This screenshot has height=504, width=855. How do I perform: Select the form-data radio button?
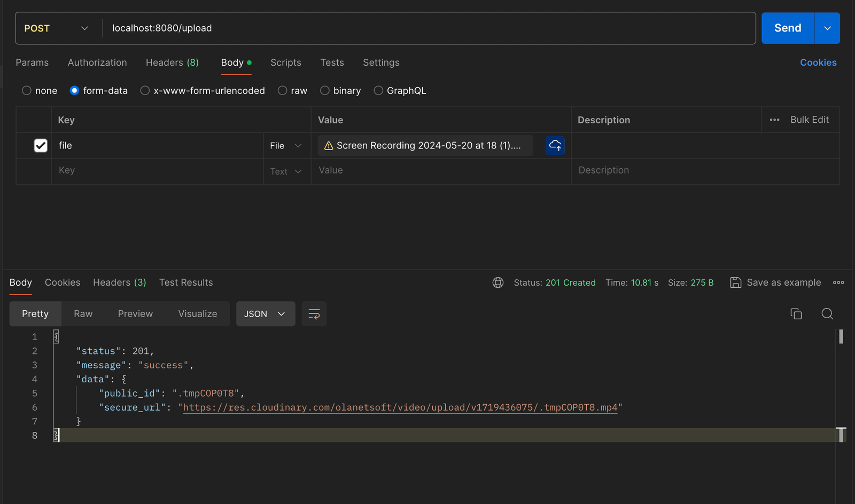point(74,91)
